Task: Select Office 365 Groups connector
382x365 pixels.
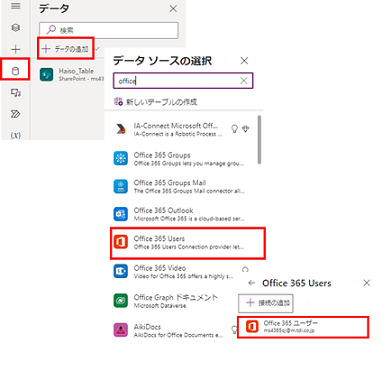Action: (x=182, y=159)
